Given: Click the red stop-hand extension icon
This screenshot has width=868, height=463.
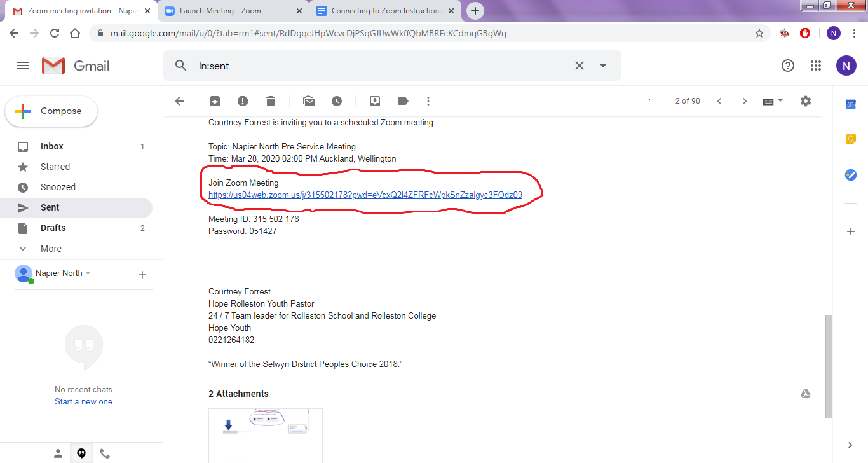Looking at the screenshot, I should pos(805,33).
